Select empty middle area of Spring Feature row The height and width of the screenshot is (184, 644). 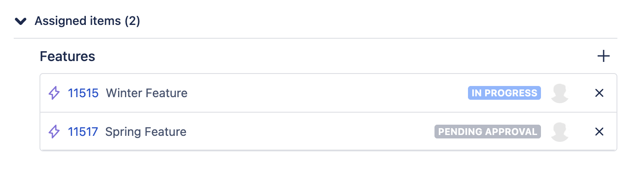pos(309,132)
